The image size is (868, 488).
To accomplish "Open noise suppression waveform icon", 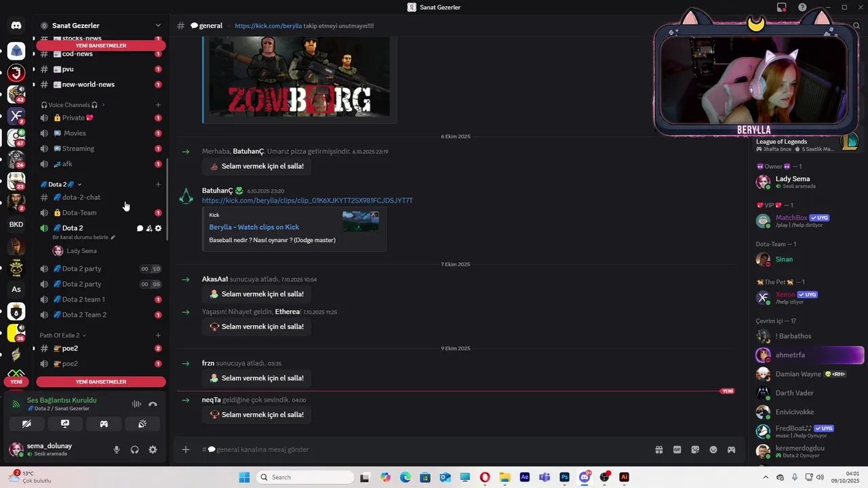I will tap(136, 404).
